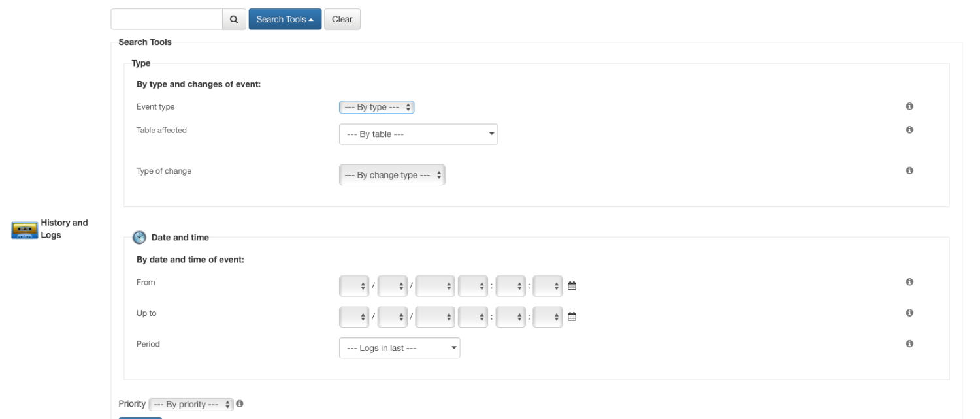Image resolution: width=980 pixels, height=419 pixels.
Task: Click info icon for Period row
Action: tap(909, 343)
